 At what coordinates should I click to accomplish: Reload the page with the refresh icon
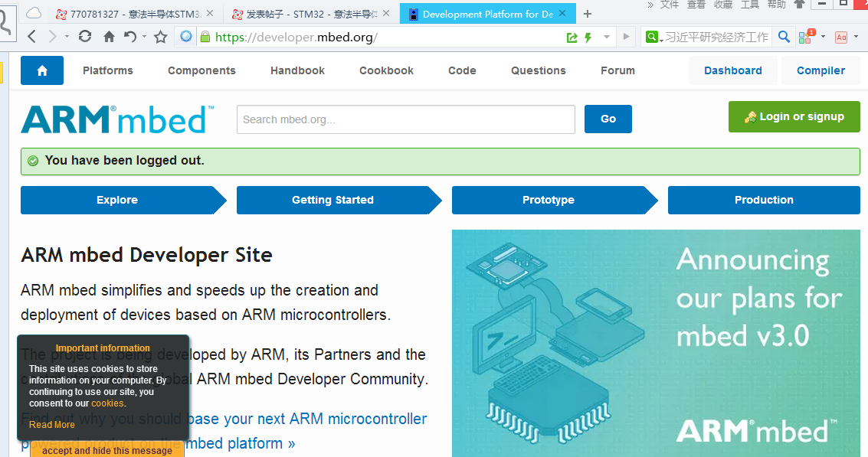pyautogui.click(x=85, y=37)
